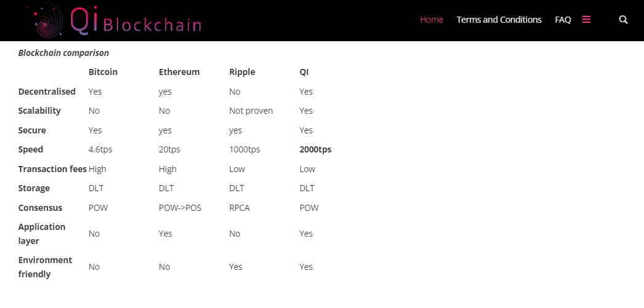Click the 1000tps Ripple speed cell

[x=244, y=149]
